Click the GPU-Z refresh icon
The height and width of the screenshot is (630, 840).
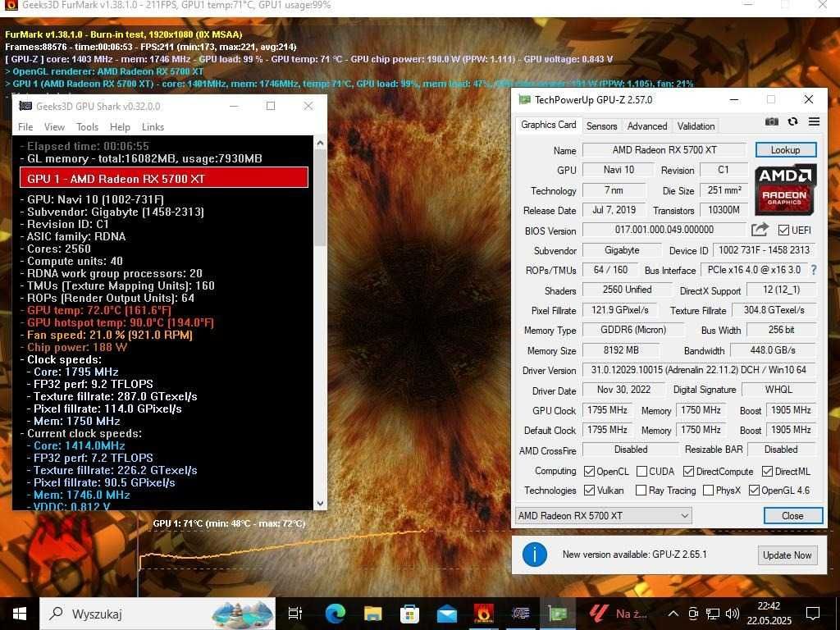click(x=793, y=121)
